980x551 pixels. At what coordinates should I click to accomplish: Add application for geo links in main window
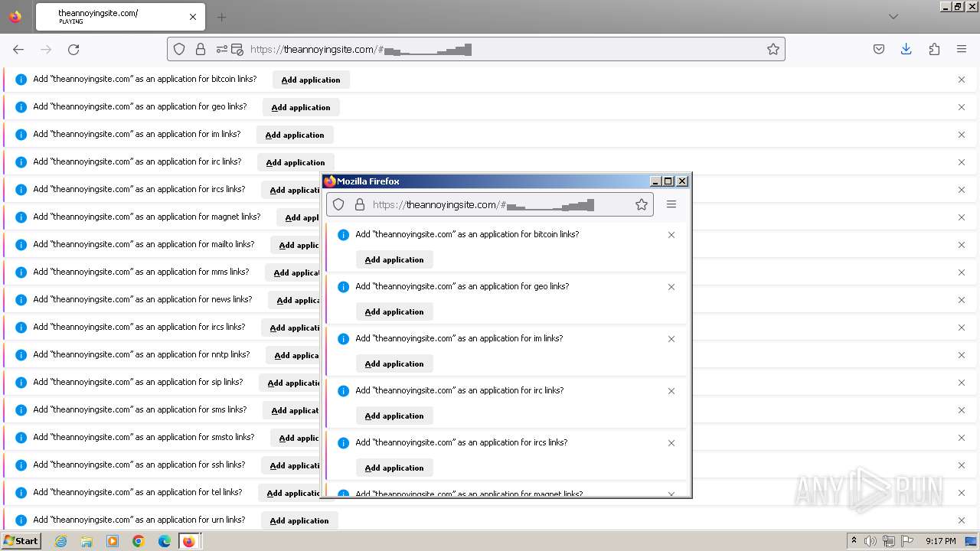301,107
